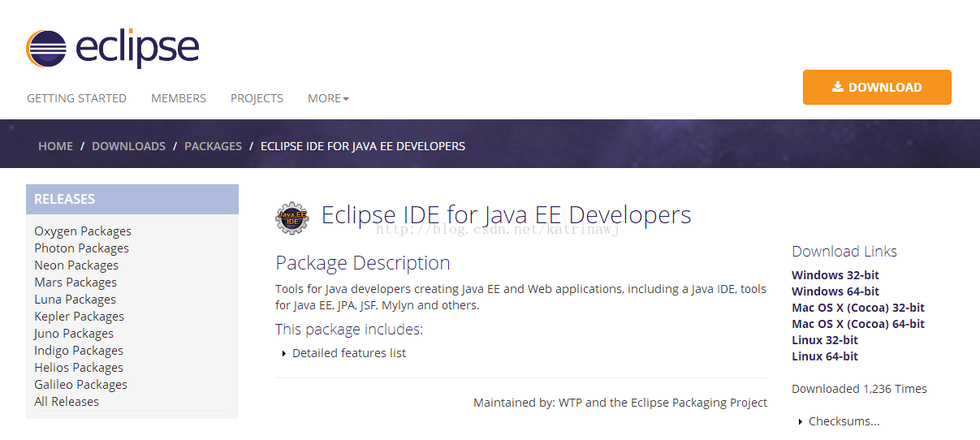Open Luna Packages release
The width and height of the screenshot is (980, 440).
click(75, 300)
